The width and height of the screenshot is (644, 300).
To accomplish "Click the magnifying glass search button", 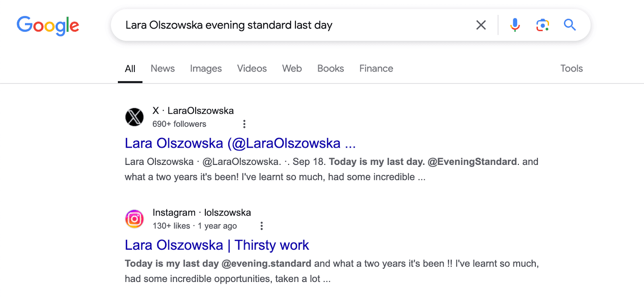I will point(570,25).
